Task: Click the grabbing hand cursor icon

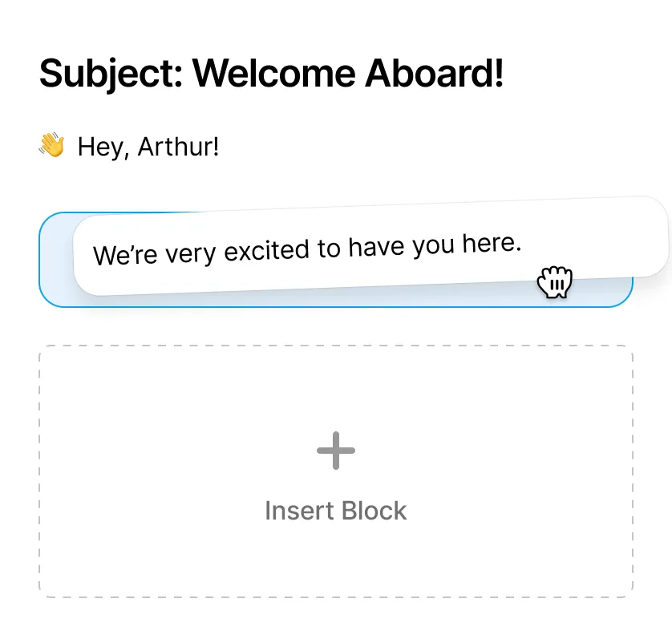Action: 555,283
